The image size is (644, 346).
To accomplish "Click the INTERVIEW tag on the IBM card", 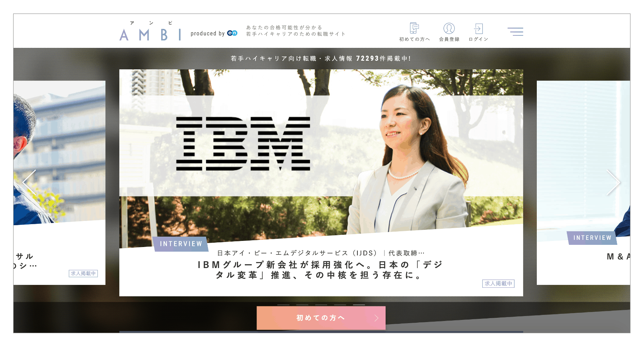I will (x=181, y=244).
